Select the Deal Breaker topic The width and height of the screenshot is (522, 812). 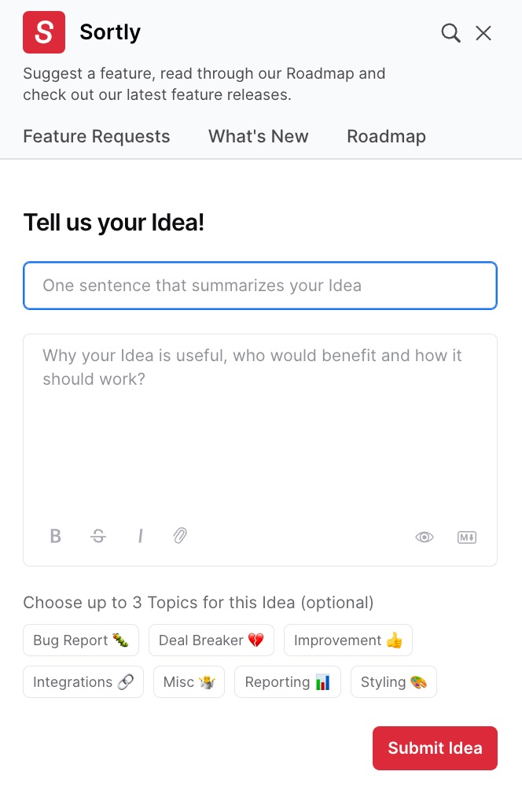(211, 640)
